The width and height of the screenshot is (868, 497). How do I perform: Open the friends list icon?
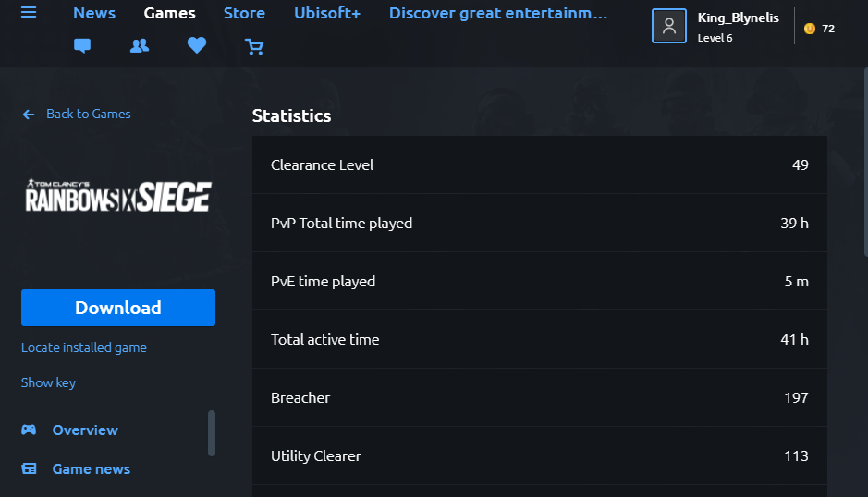point(140,45)
